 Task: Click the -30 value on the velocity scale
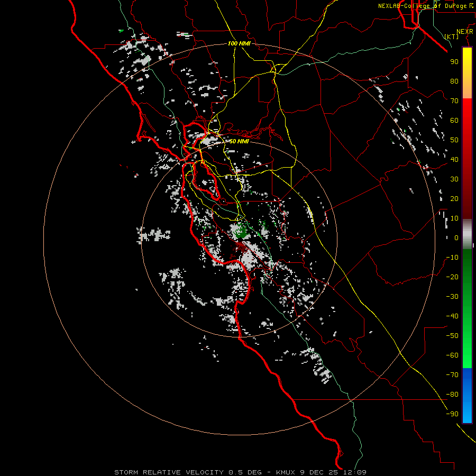coord(452,297)
